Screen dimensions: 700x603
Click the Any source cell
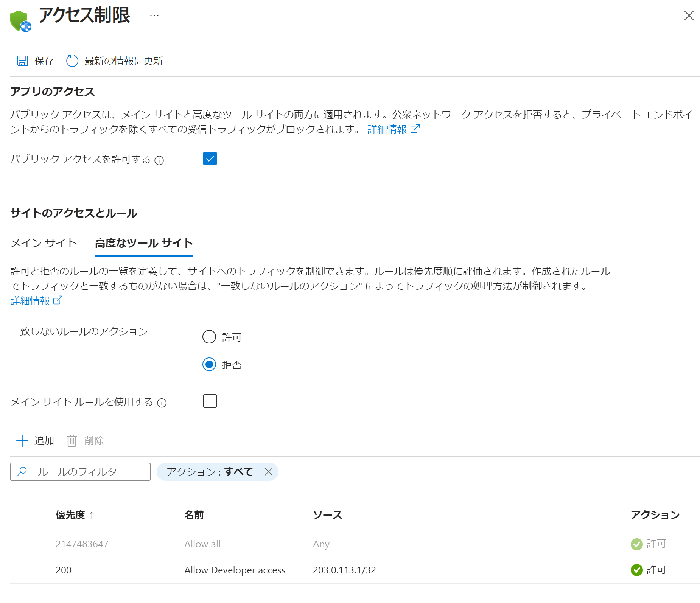[x=321, y=544]
